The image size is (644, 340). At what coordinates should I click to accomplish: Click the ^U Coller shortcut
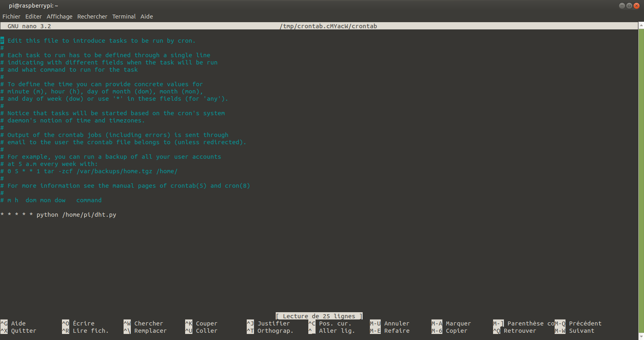coord(201,331)
